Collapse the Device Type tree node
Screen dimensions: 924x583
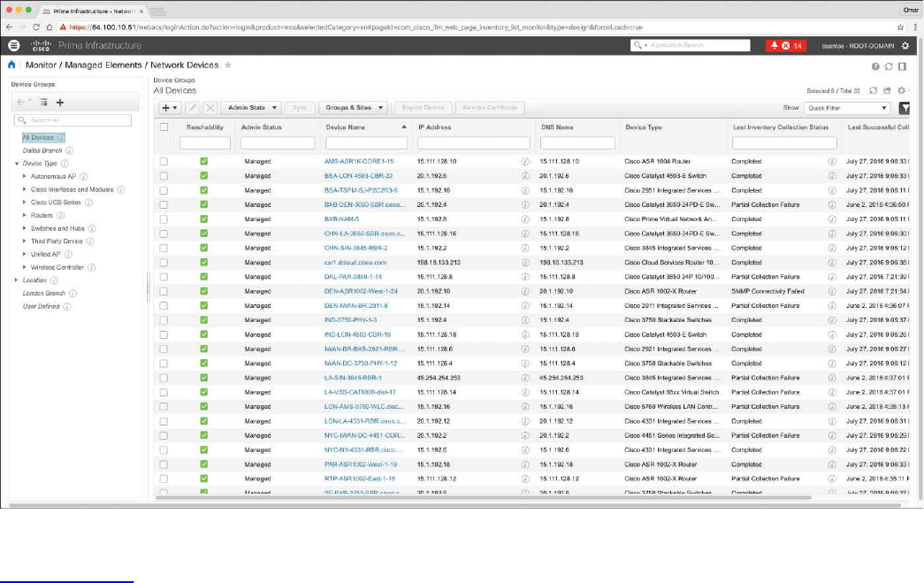click(x=17, y=164)
